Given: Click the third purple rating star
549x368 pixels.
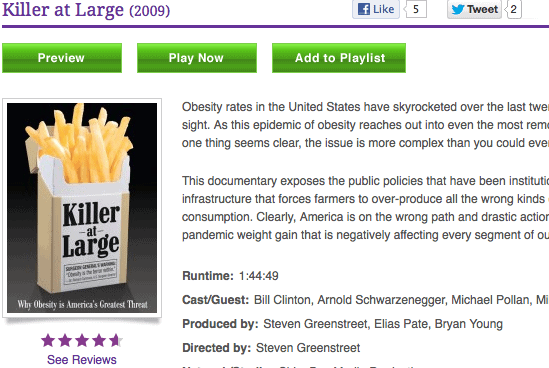Looking at the screenshot, I should [82, 340].
